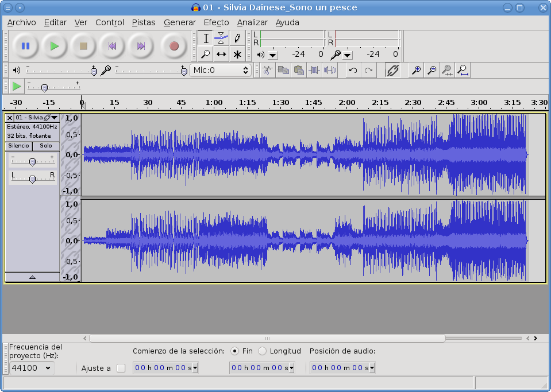Toggle Silencio on the track

pyautogui.click(x=19, y=146)
